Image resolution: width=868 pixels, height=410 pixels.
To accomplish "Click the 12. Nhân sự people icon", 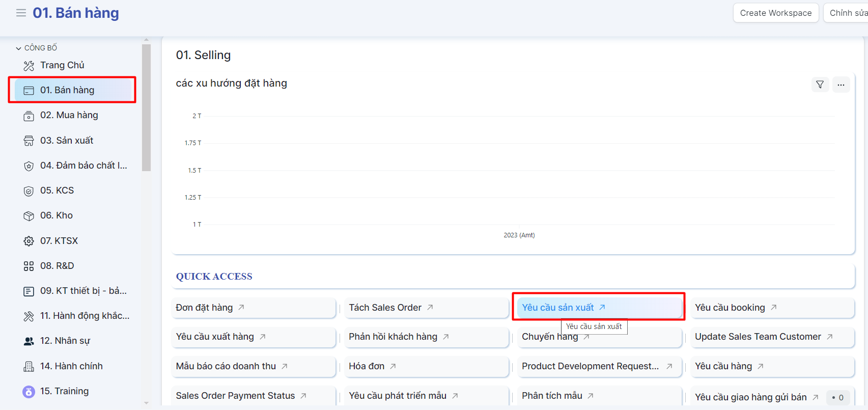I will [x=29, y=341].
